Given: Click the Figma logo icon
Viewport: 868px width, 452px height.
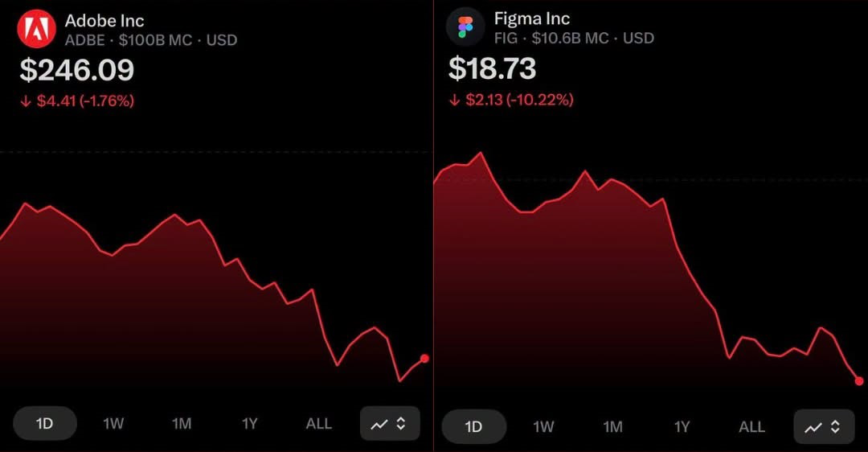Looking at the screenshot, I should pos(465,27).
